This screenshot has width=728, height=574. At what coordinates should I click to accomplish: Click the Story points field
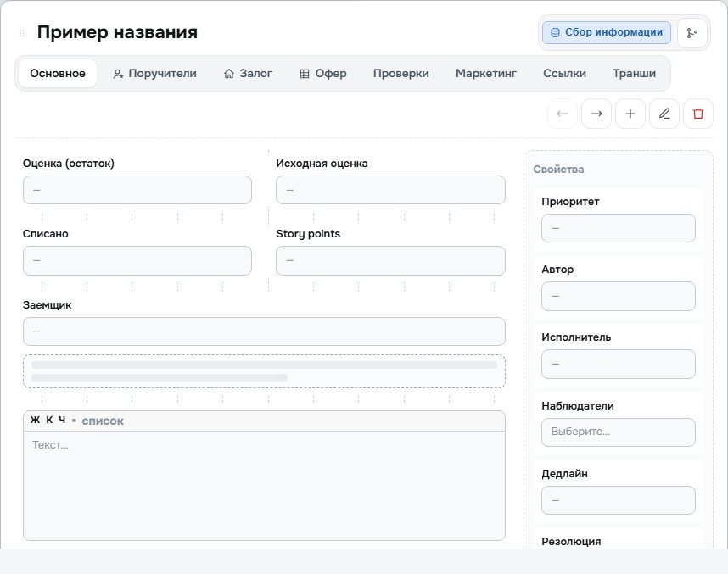coord(390,260)
